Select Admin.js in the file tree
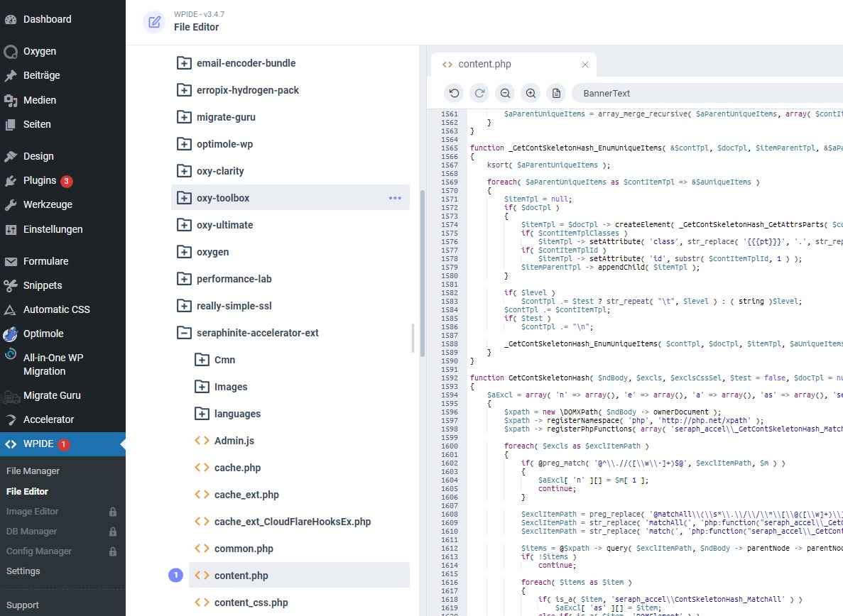The height and width of the screenshot is (616, 843). coord(234,441)
